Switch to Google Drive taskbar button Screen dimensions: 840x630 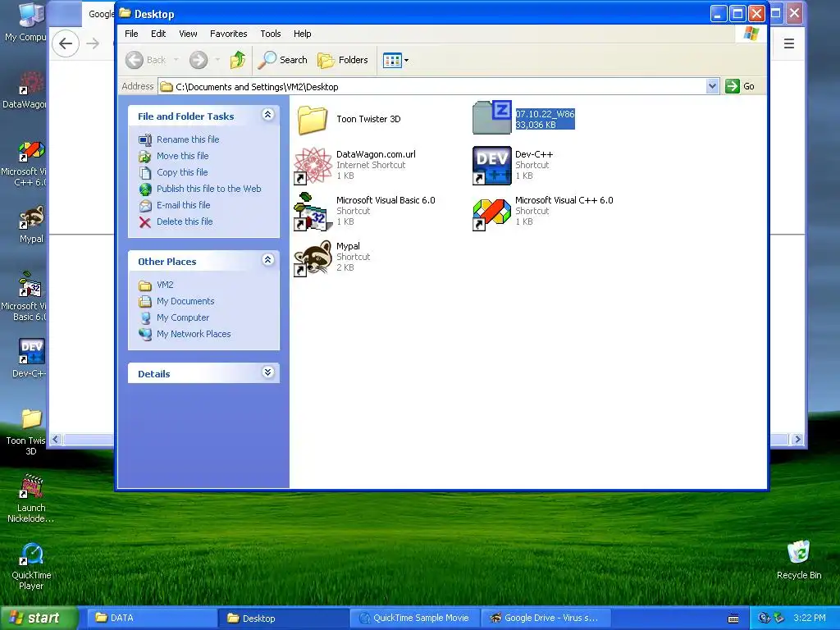[x=546, y=618]
